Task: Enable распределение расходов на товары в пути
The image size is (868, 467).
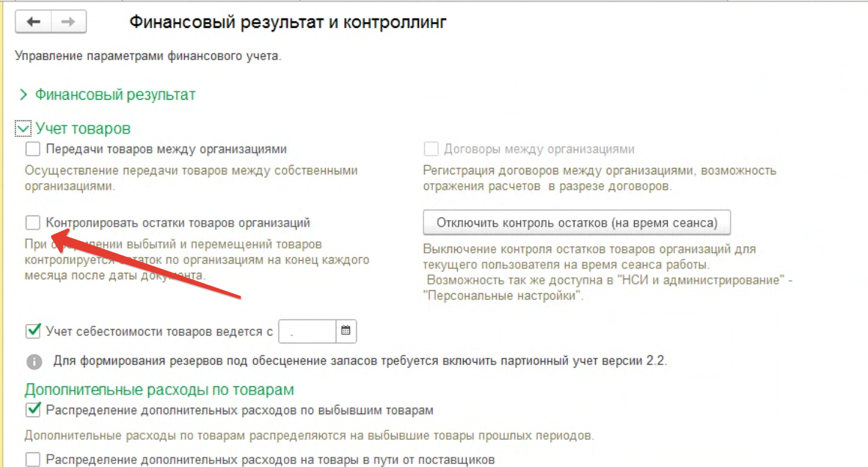Action: click(33, 460)
